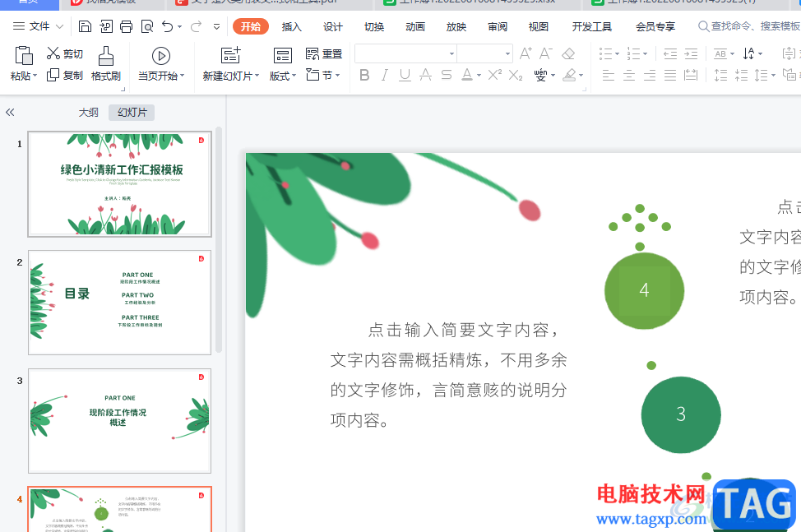
Task: Expand the Paste (粘贴) options arrow
Action: point(35,76)
